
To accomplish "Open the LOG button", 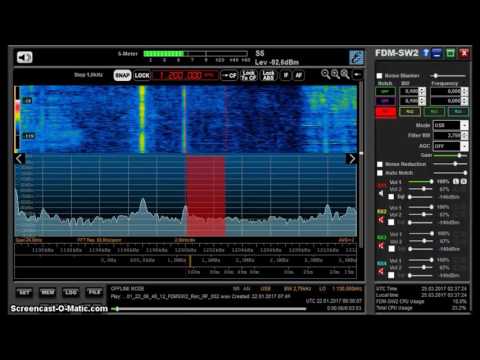I will [x=71, y=293].
